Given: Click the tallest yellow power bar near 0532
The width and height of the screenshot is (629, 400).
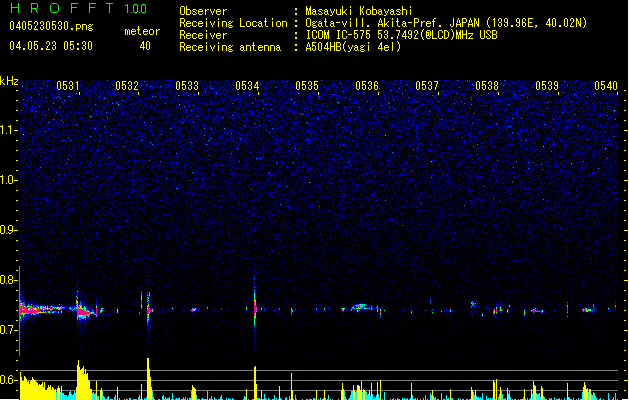Looking at the screenshot, I should (x=148, y=378).
